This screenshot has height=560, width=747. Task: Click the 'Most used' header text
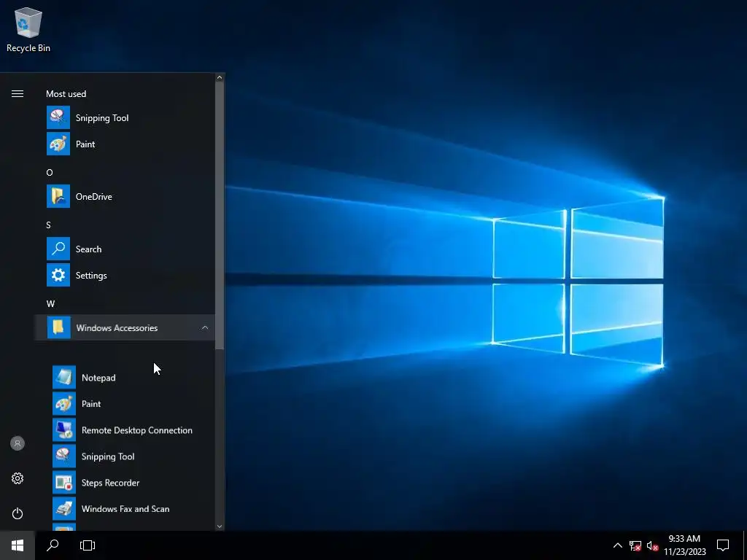(x=66, y=94)
